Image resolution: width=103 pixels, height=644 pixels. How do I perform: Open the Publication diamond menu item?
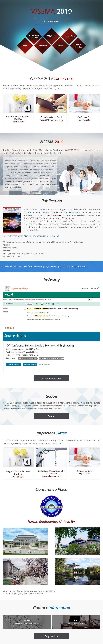pyautogui.click(x=43, y=45)
